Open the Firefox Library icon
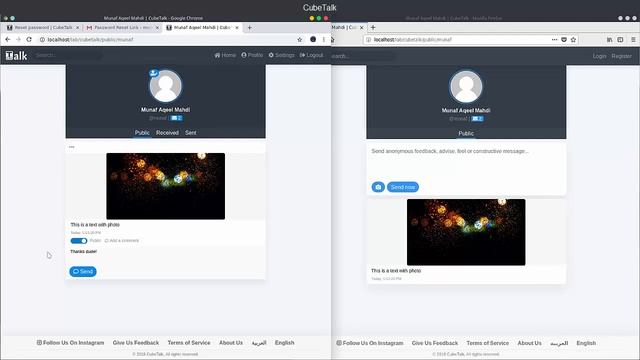This screenshot has height=360, width=640. [x=609, y=40]
